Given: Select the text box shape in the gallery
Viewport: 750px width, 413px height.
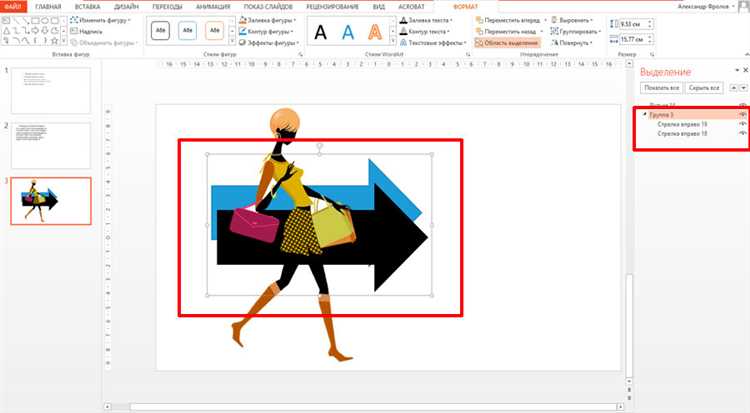Looking at the screenshot, I should coord(6,21).
